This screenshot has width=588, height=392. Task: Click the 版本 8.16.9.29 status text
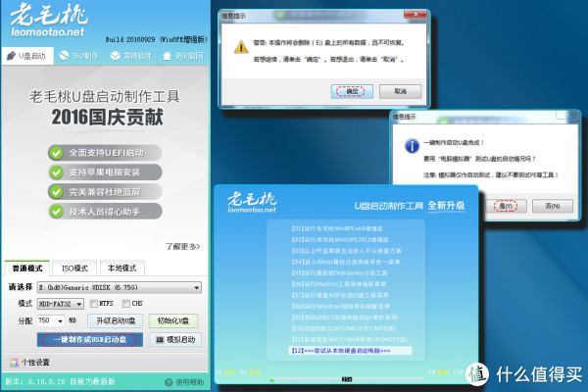tap(60, 382)
